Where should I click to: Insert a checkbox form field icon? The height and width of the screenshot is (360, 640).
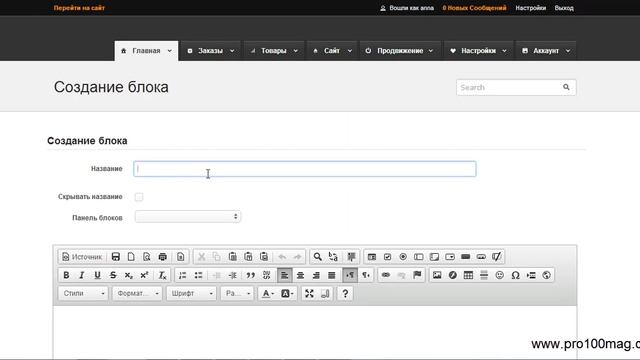(387, 257)
